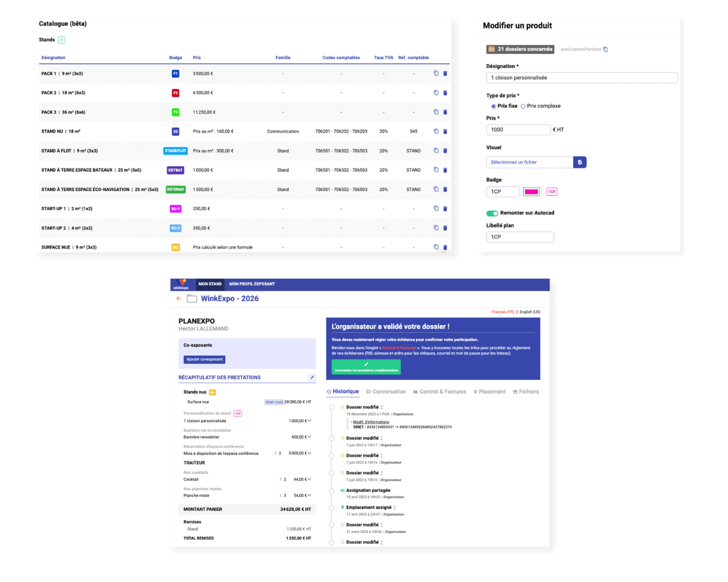Viewport: 728px width, 582px height.
Task: Open the Contrat & Factures tab
Action: click(439, 392)
